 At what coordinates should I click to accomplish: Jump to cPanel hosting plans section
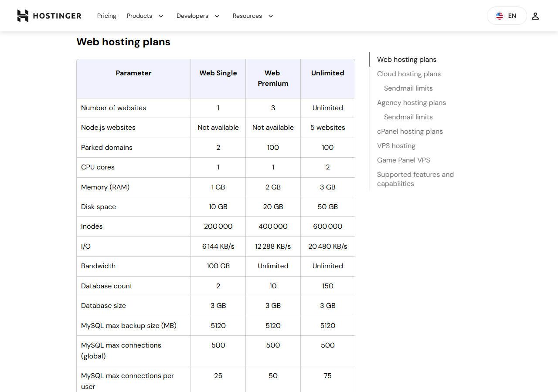pos(410,132)
